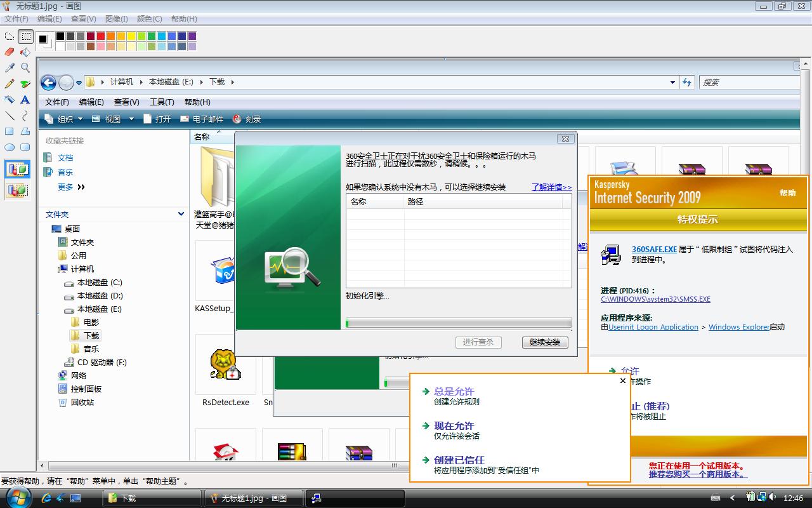Show hidden tray icons with the chevron

point(732,498)
